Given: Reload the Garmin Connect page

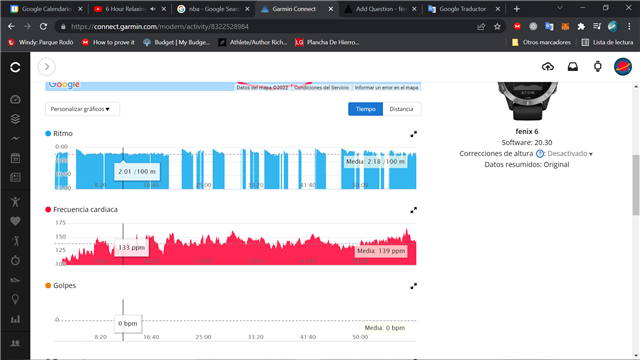Looking at the screenshot, I should 43,27.
